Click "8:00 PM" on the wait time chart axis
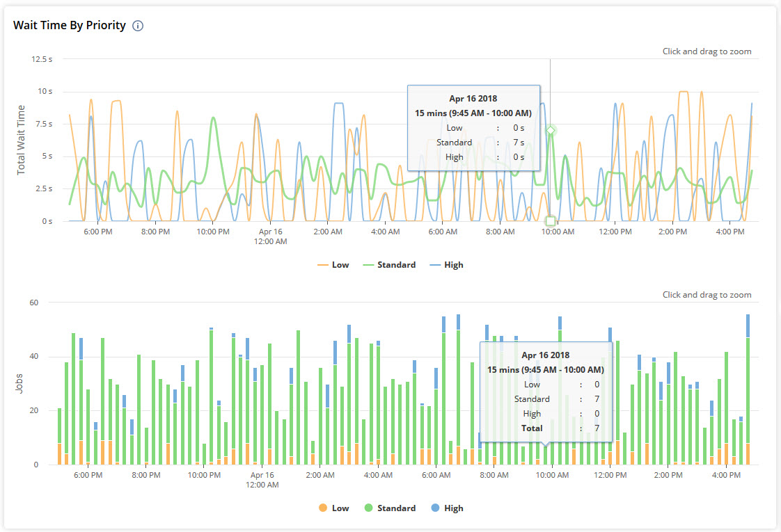Screen dimensions: 781x532 click(x=155, y=232)
